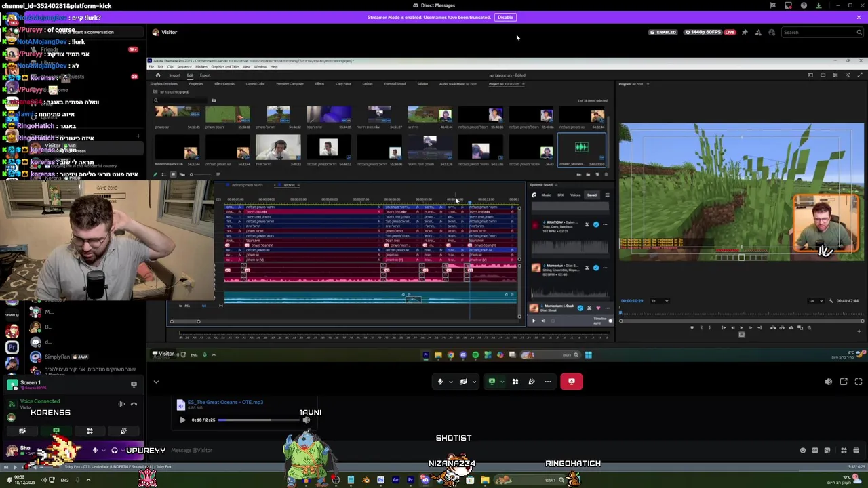Click the Message @Visitor input box
The width and height of the screenshot is (868, 488).
pos(475,450)
